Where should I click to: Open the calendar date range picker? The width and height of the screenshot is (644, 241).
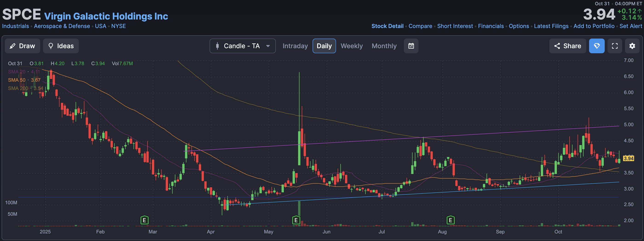411,46
